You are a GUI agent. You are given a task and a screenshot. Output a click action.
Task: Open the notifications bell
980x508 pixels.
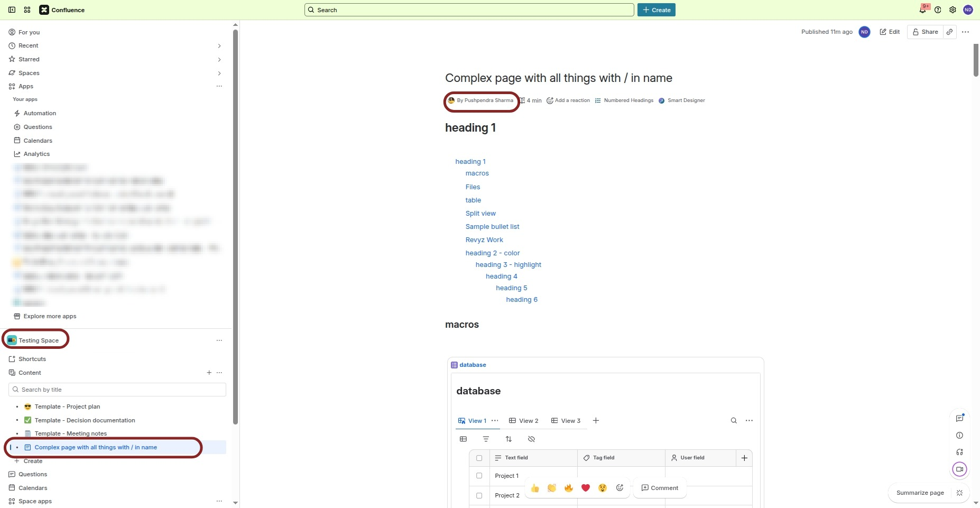pos(922,10)
